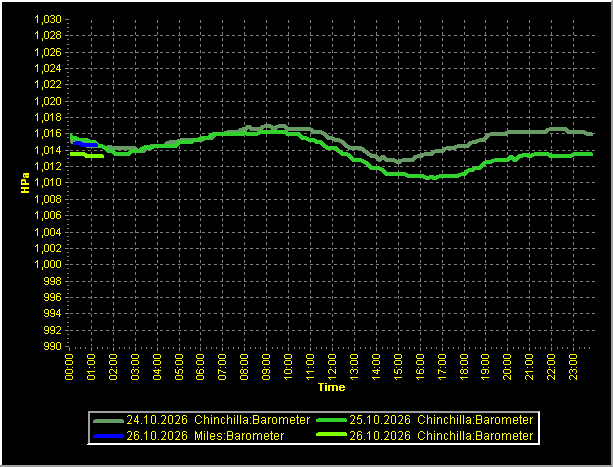Image resolution: width=613 pixels, height=467 pixels.
Task: Click the lime swatch for 26.10.2026 Chinchilla
Action: (x=332, y=435)
